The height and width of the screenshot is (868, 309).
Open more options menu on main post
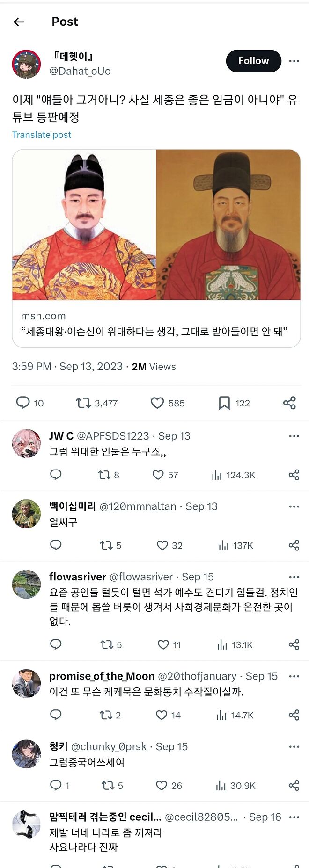[294, 61]
